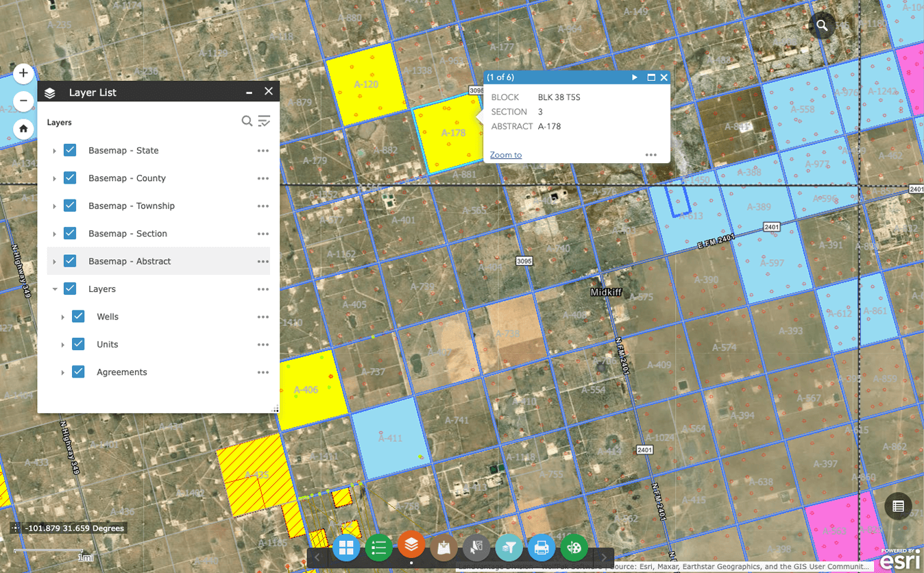
Task: Close the Layer List panel
Action: tap(269, 91)
